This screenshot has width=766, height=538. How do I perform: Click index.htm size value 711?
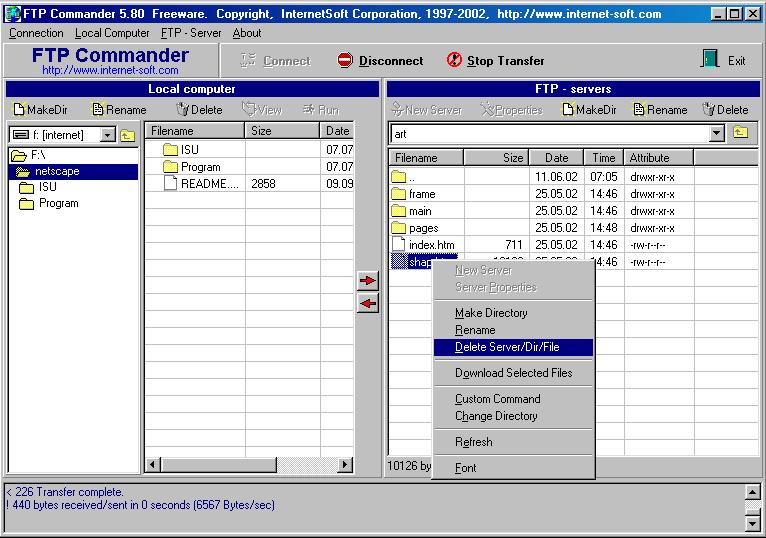pyautogui.click(x=513, y=244)
